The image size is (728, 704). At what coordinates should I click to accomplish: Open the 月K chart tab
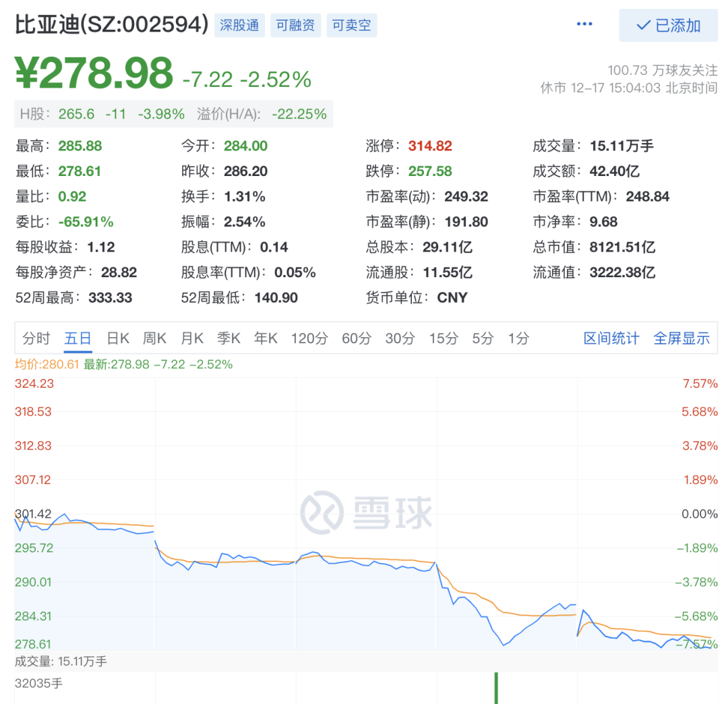(192, 338)
